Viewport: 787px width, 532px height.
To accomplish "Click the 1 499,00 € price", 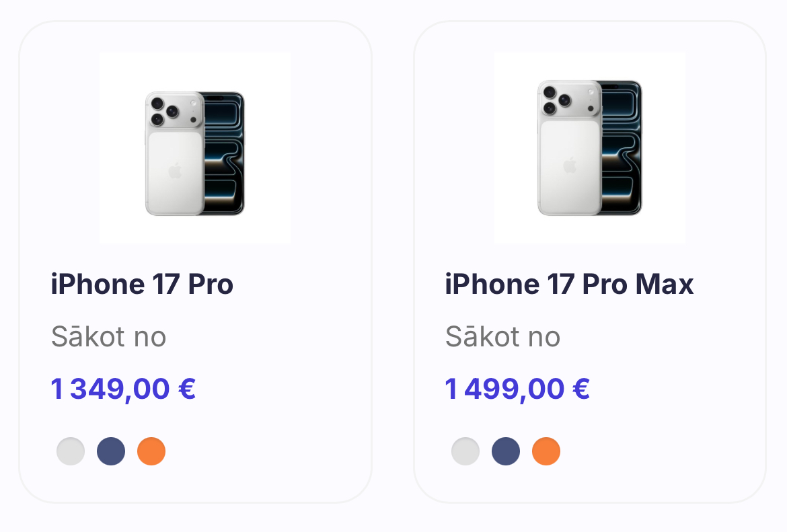I will point(517,389).
